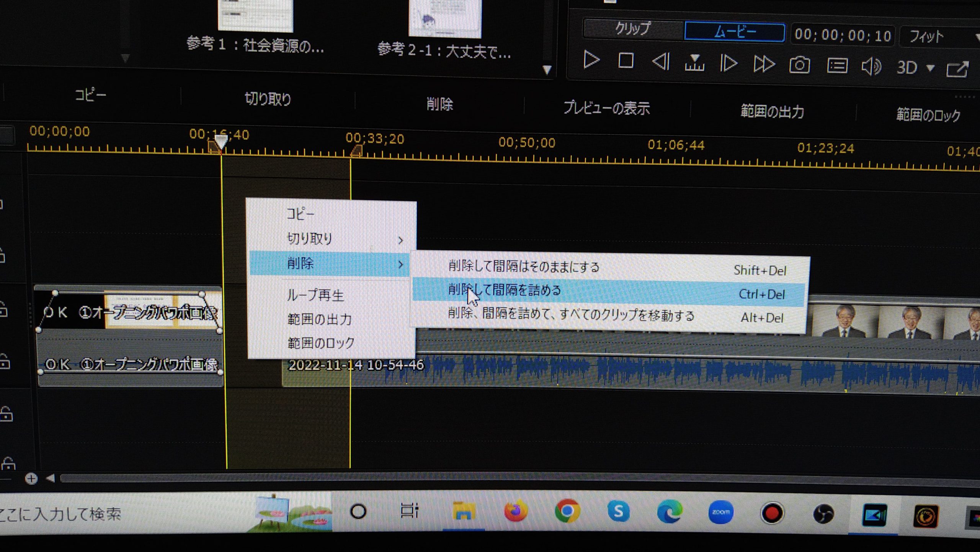The height and width of the screenshot is (552, 980).
Task: Open Skype from taskbar
Action: click(x=619, y=511)
